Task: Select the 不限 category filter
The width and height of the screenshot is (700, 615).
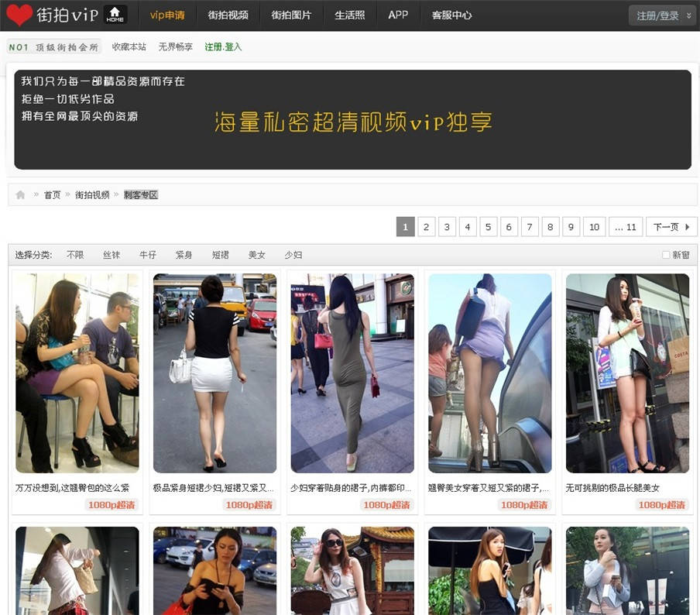Action: point(75,255)
